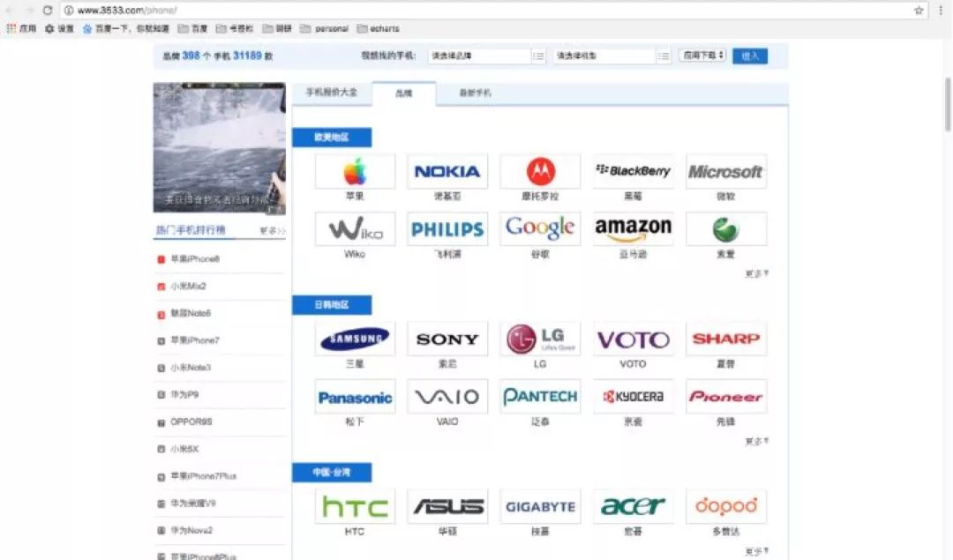The image size is (953, 560).
Task: Choose the BlackBerry brand logo
Action: [x=633, y=171]
